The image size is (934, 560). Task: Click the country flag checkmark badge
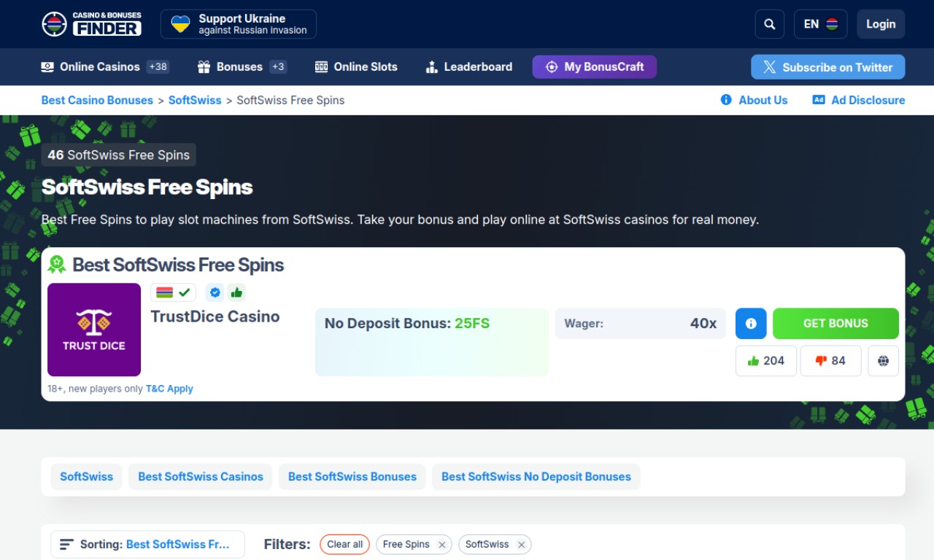pos(174,292)
